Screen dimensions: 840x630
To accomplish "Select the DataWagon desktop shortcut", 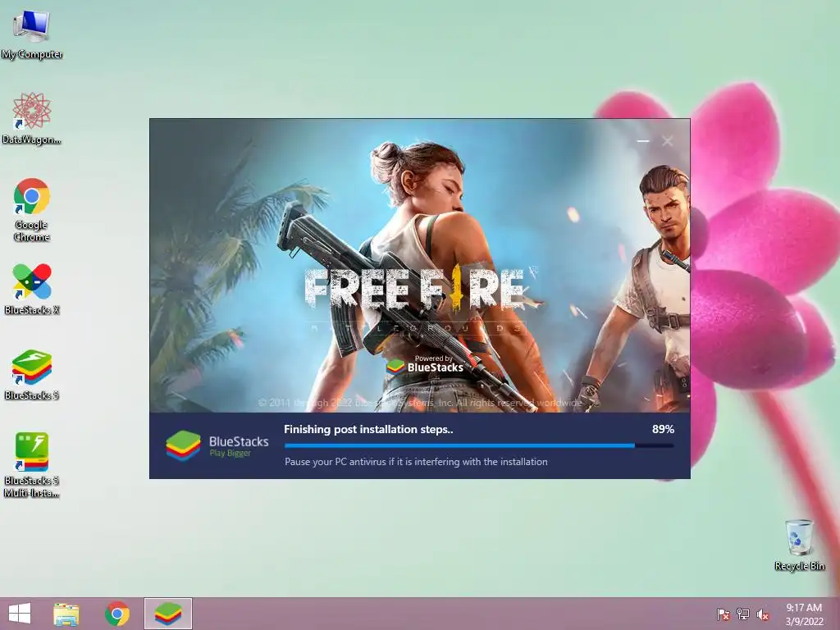I will (32, 118).
